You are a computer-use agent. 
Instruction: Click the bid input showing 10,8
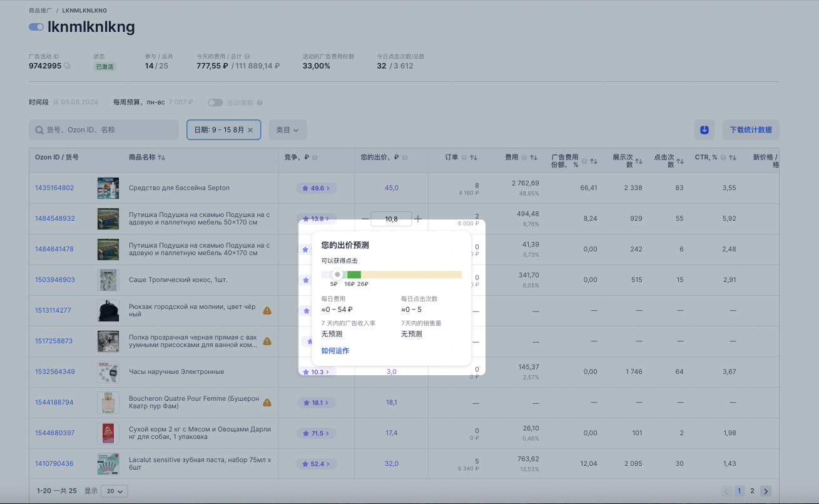391,219
